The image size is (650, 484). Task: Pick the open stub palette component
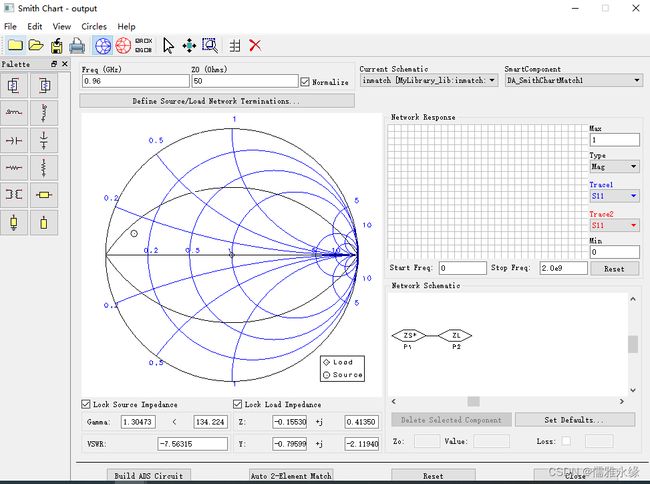(44, 223)
